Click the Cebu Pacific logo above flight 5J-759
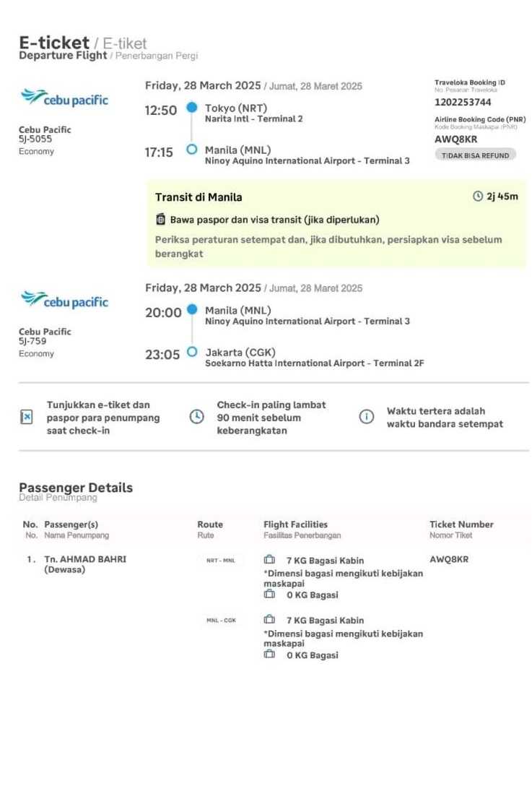 tap(64, 301)
